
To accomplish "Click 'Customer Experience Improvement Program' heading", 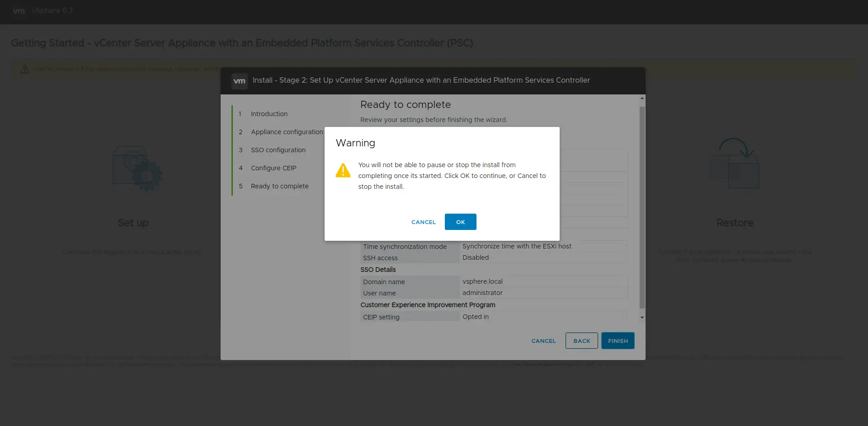I will (428, 305).
